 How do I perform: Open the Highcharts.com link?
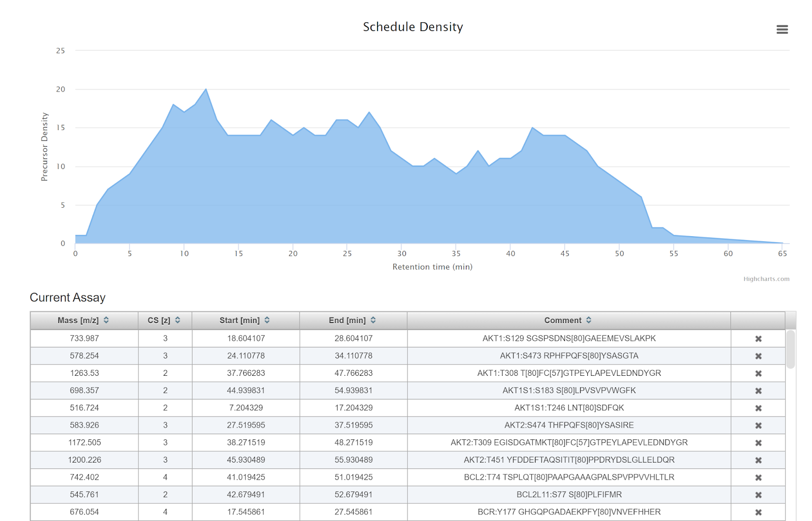point(766,279)
